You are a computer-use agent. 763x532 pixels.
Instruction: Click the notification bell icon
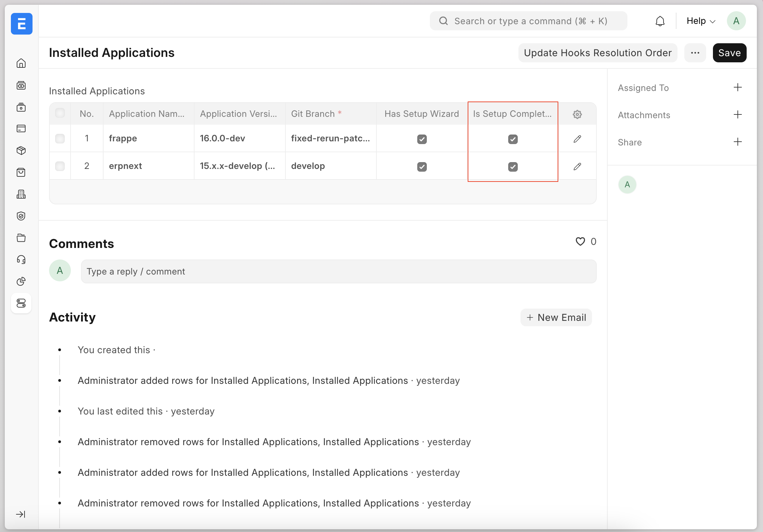pyautogui.click(x=660, y=21)
